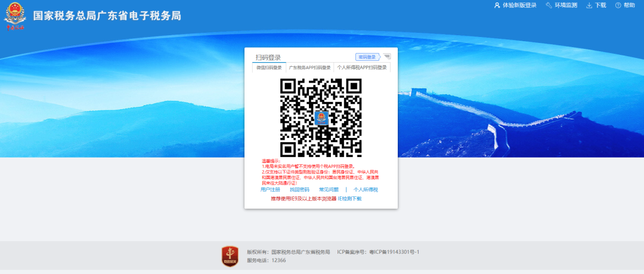Click the 国家税务总局广东省电子税务局 site title
The width and height of the screenshot is (644, 274).
107,16
